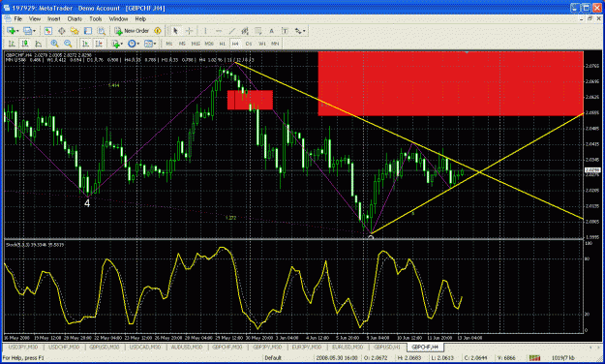Select the text tool (A)
Screen dimensions: 605x364
pyautogui.click(x=271, y=31)
